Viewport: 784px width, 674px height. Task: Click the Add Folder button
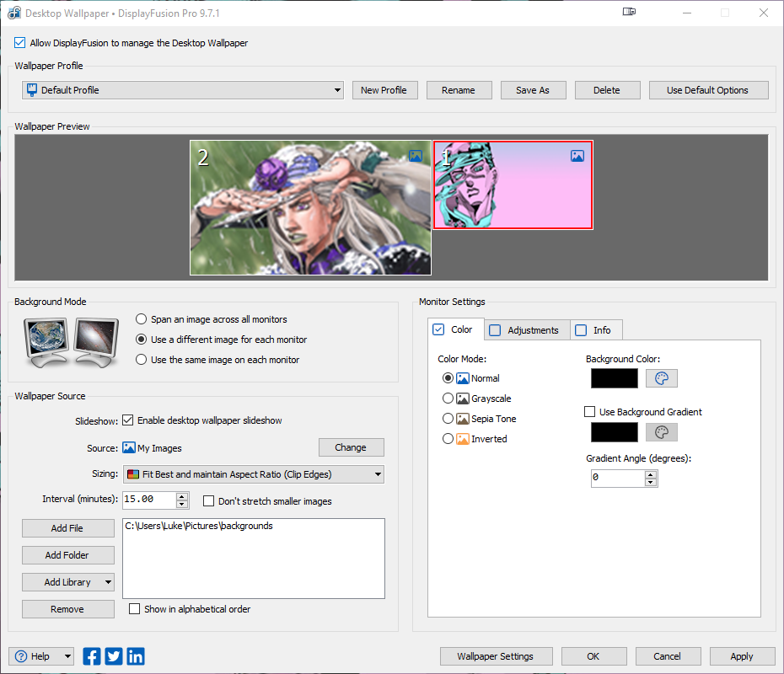tap(68, 555)
